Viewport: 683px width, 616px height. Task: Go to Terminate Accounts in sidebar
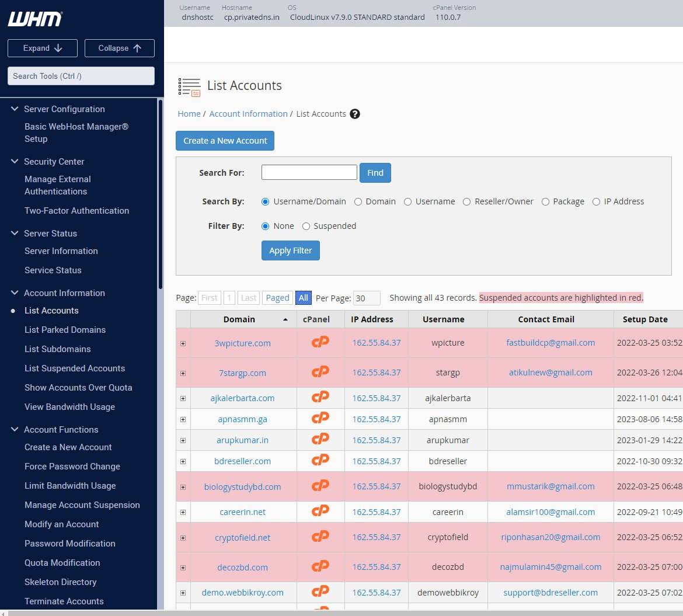(64, 601)
